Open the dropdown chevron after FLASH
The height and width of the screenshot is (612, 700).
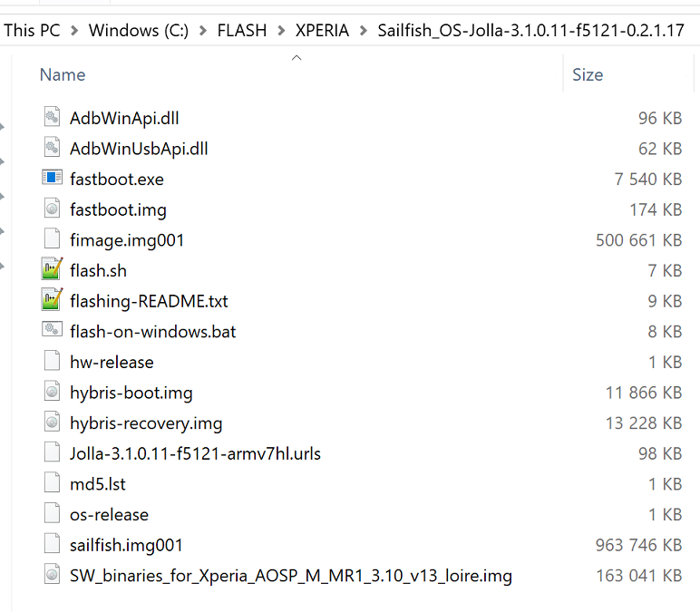[x=281, y=30]
